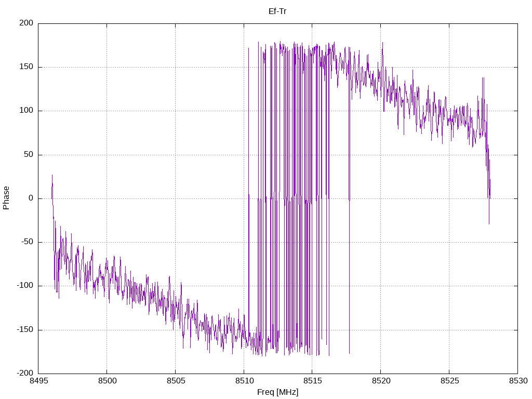Click x-axis tick label 8505
Screen dimensions: 532x399
pyautogui.click(x=176, y=381)
